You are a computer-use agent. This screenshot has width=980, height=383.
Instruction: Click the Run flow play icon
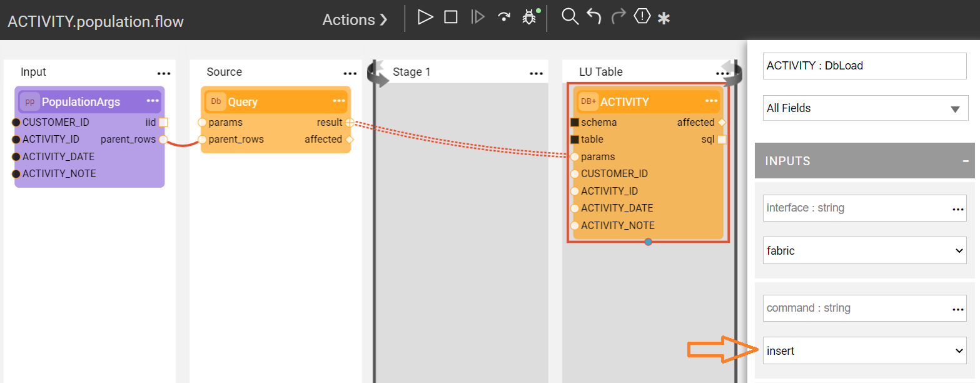pyautogui.click(x=425, y=18)
